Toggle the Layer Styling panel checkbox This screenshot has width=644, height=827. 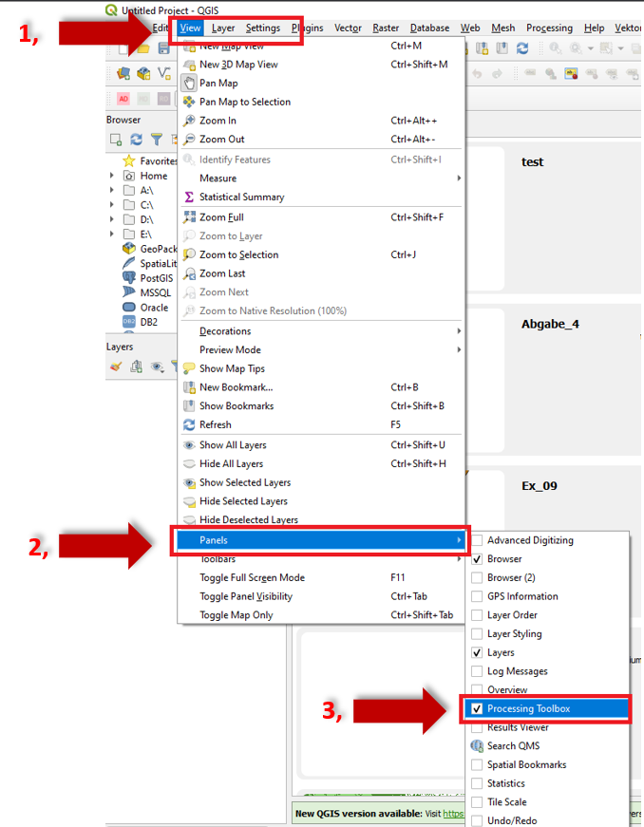(477, 633)
